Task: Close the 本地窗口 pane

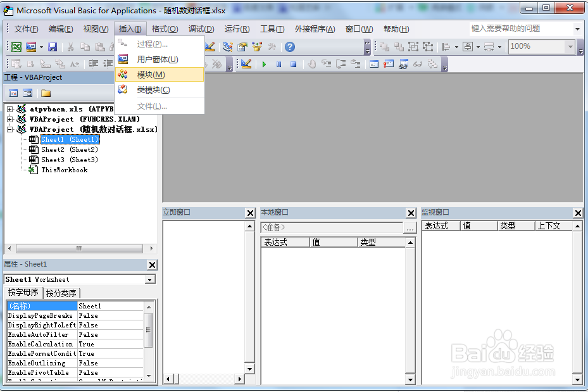Action: [411, 213]
